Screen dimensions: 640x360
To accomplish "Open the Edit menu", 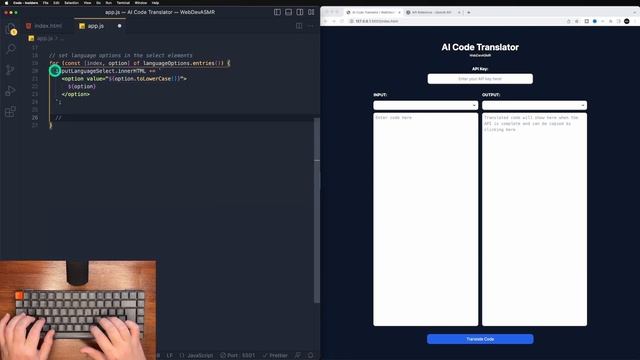I will [x=56, y=3].
